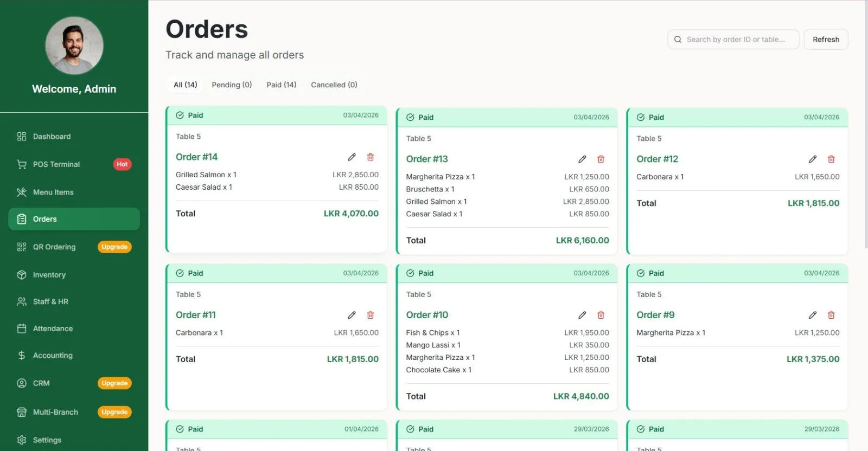The width and height of the screenshot is (868, 451).
Task: Open Accounting section
Action: click(74, 356)
